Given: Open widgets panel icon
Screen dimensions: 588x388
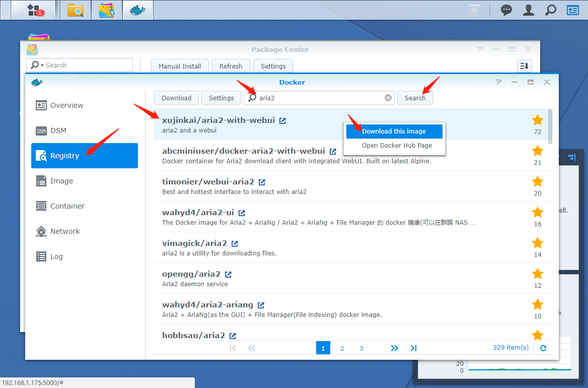Looking at the screenshot, I should click(x=572, y=10).
